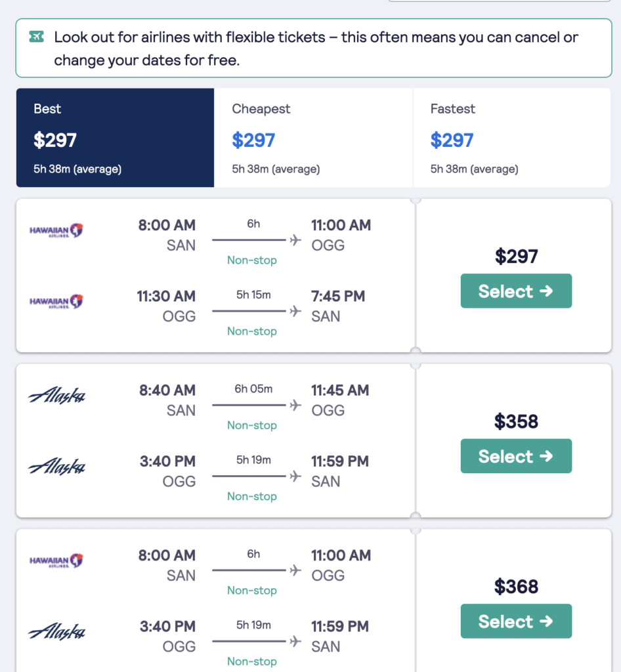Select the $358 Alaska itinerary
This screenshot has height=672, width=621.
coord(516,456)
